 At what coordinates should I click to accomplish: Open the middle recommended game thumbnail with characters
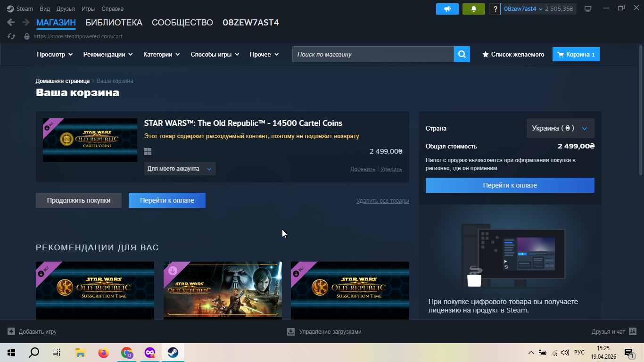[x=223, y=289]
